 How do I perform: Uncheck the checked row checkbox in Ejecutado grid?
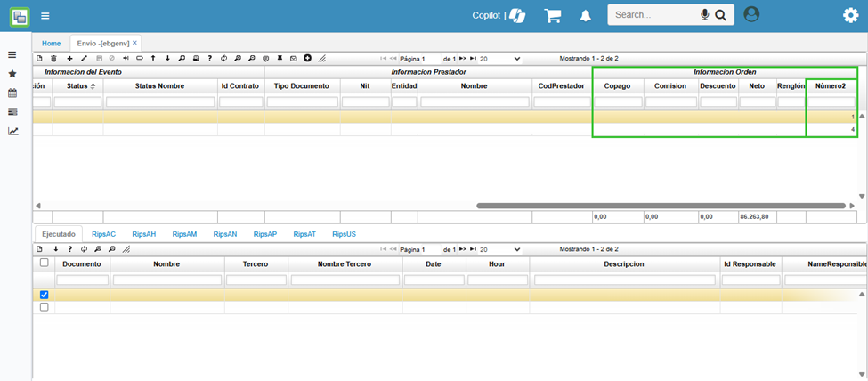click(x=45, y=295)
